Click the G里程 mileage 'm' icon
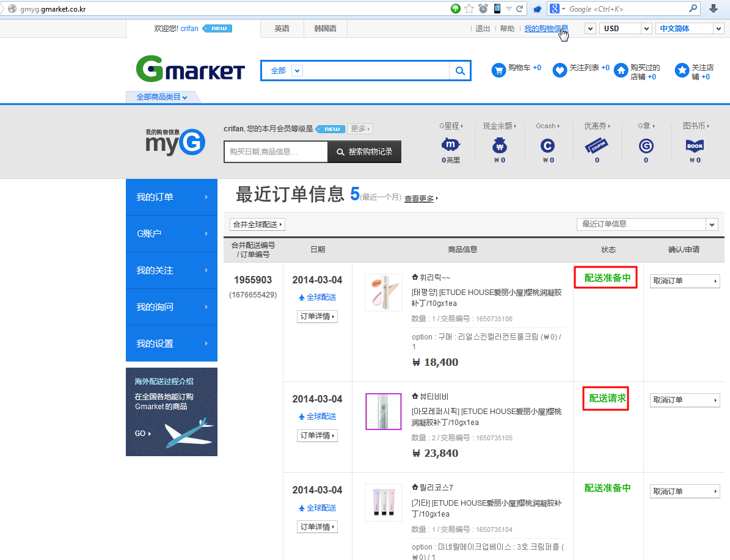The height and width of the screenshot is (560, 730). 451,145
